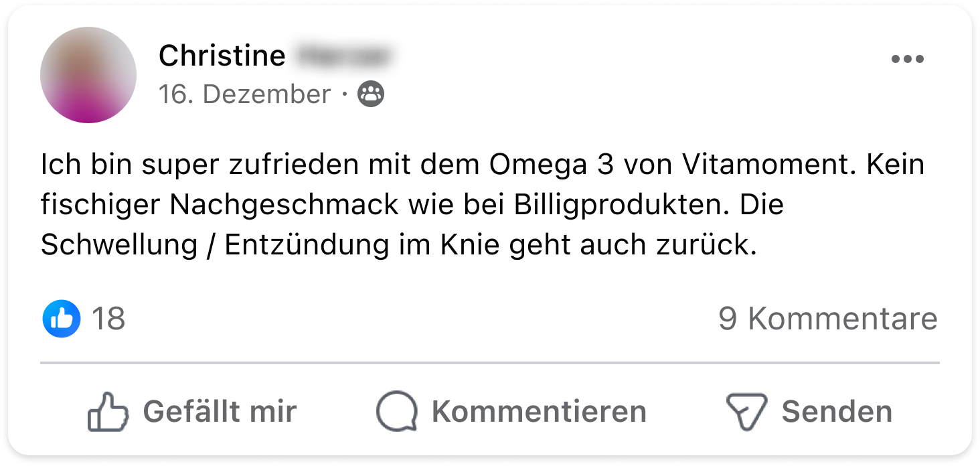Click the name Christine

[222, 56]
